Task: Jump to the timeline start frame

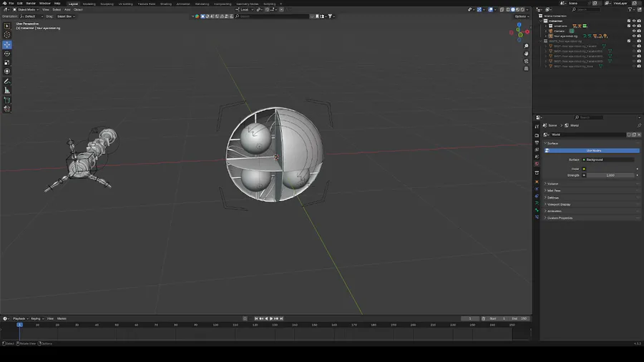Action: coord(256,318)
